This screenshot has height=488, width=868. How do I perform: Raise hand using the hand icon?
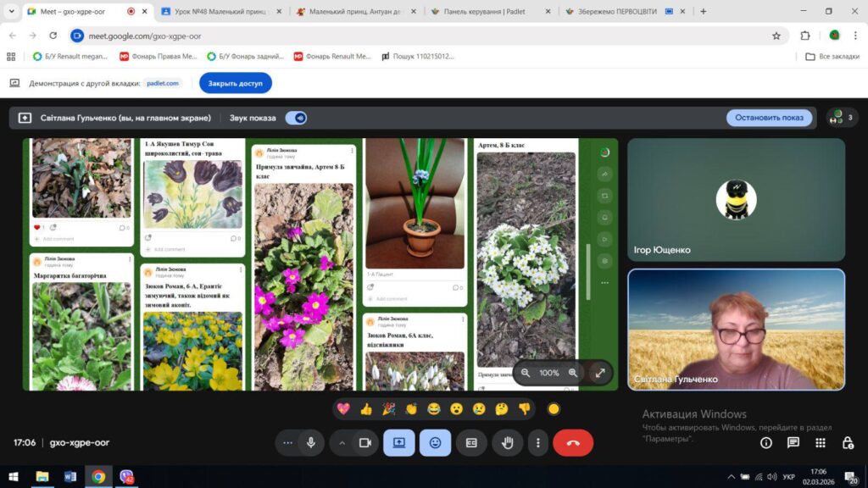507,442
